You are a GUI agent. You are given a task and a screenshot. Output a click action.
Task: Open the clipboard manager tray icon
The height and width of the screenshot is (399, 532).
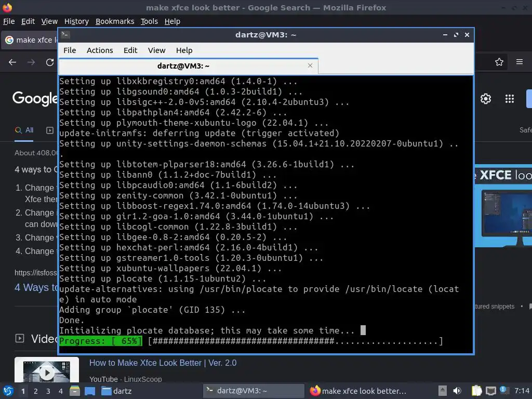coord(477,391)
